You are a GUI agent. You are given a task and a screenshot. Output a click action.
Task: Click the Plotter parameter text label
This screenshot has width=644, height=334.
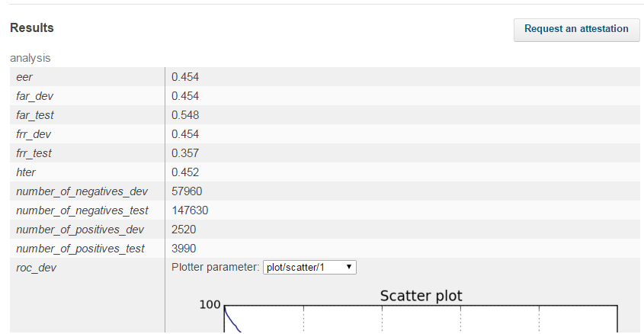(x=216, y=267)
